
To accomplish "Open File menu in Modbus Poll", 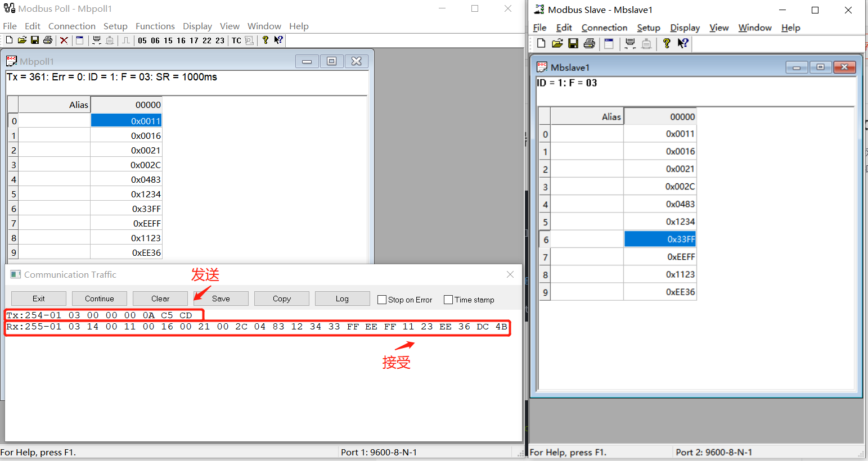I will (10, 26).
